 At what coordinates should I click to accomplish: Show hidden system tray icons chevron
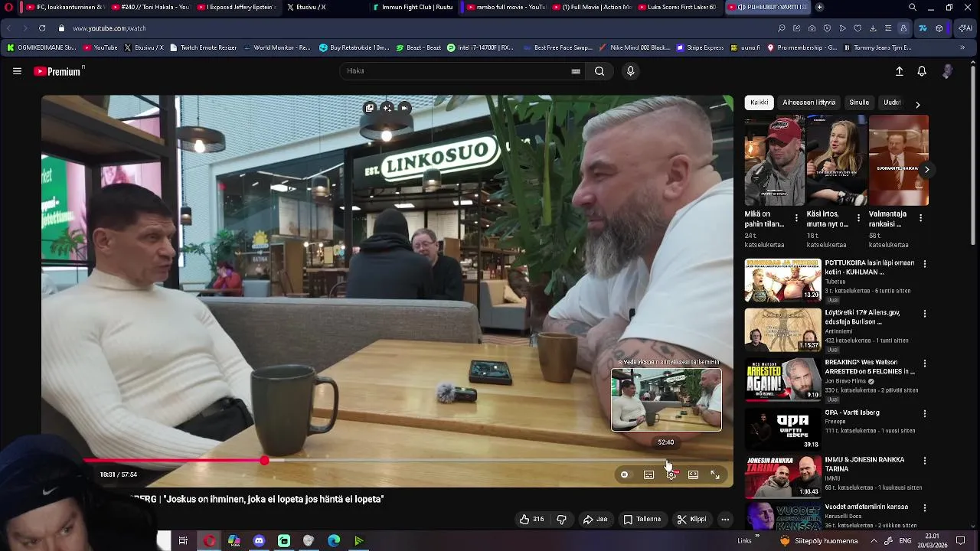click(x=874, y=541)
